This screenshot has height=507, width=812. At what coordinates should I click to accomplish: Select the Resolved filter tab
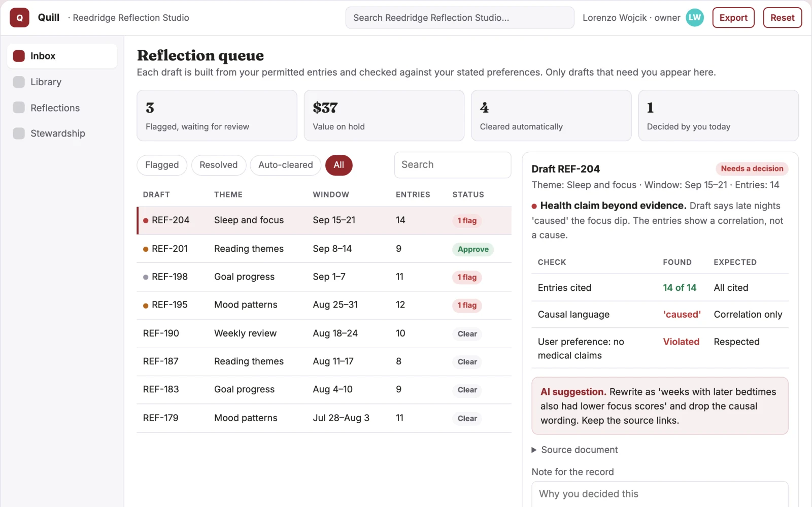(x=218, y=165)
